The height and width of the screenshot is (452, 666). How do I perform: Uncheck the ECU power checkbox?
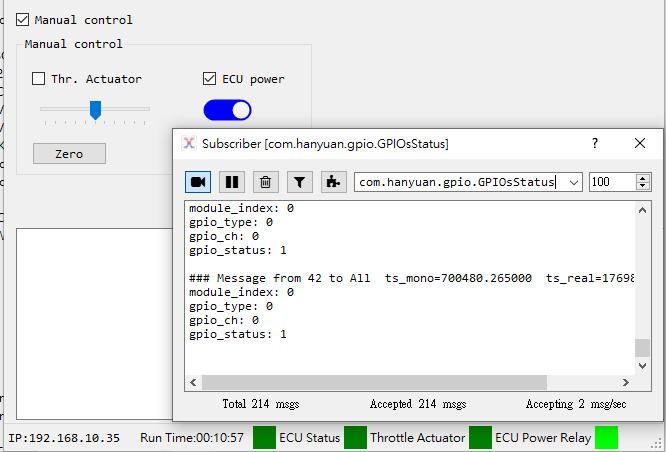click(210, 79)
